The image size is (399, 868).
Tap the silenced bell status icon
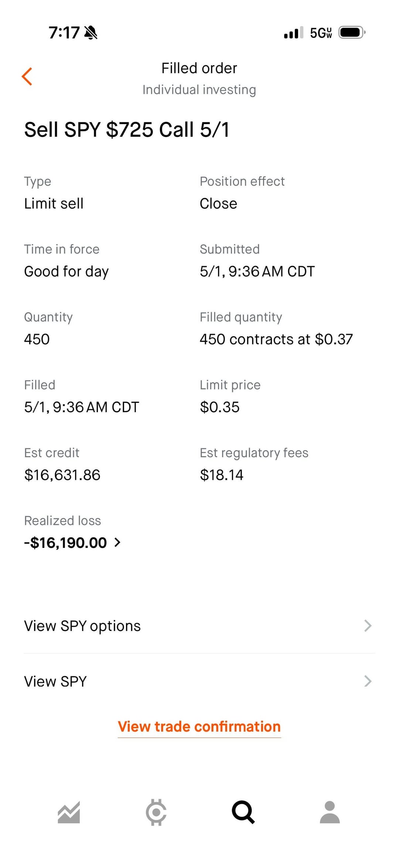point(91,33)
